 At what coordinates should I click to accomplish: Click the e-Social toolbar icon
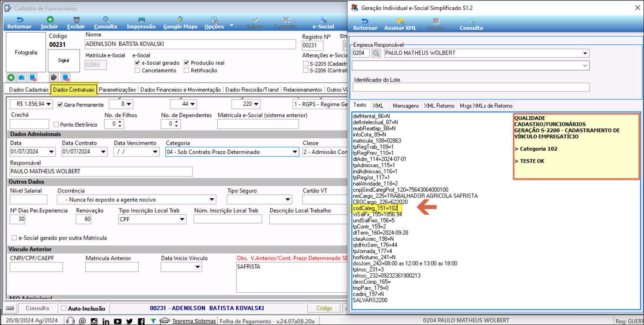[323, 20]
